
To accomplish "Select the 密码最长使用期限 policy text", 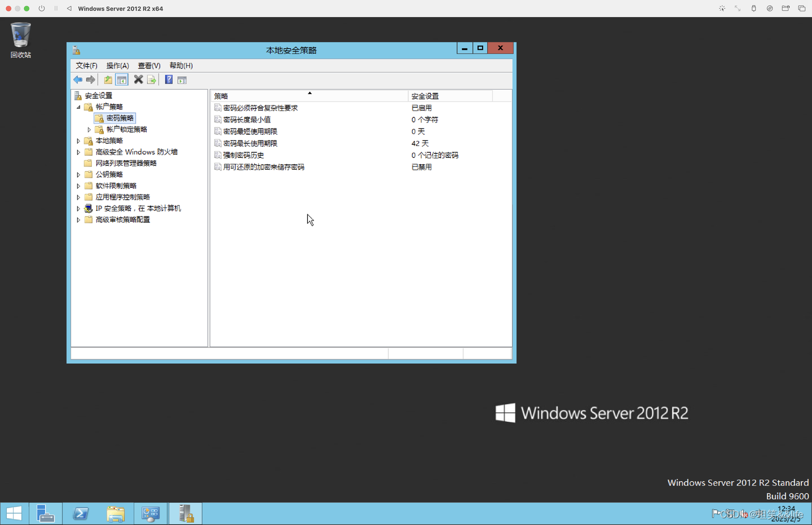I will (x=250, y=143).
